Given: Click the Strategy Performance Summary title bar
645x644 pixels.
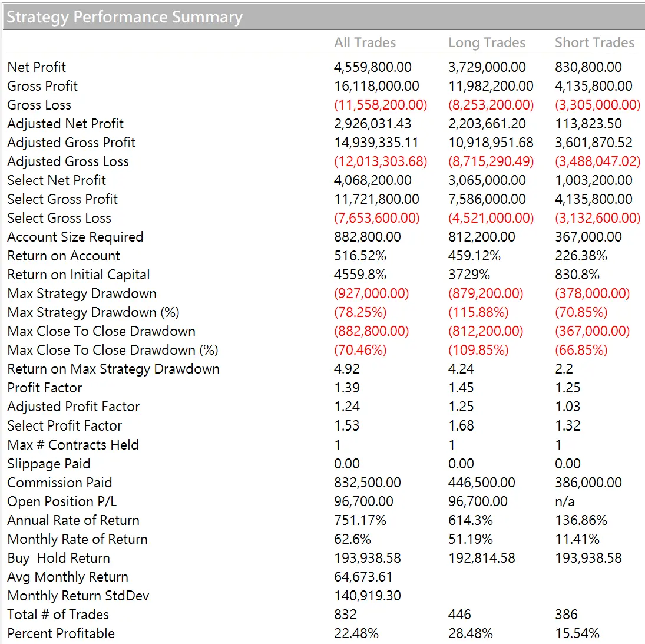Looking at the screenshot, I should (x=125, y=17).
